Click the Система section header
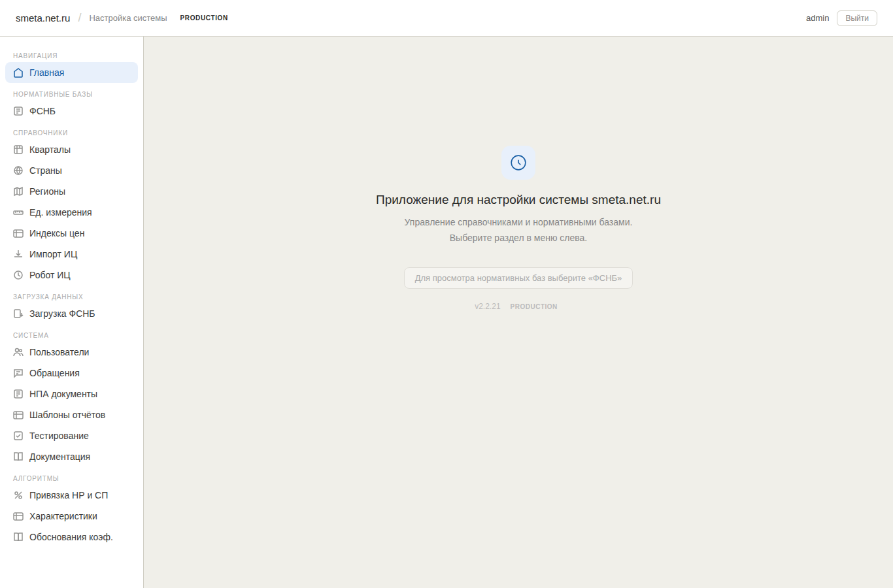 [31, 335]
